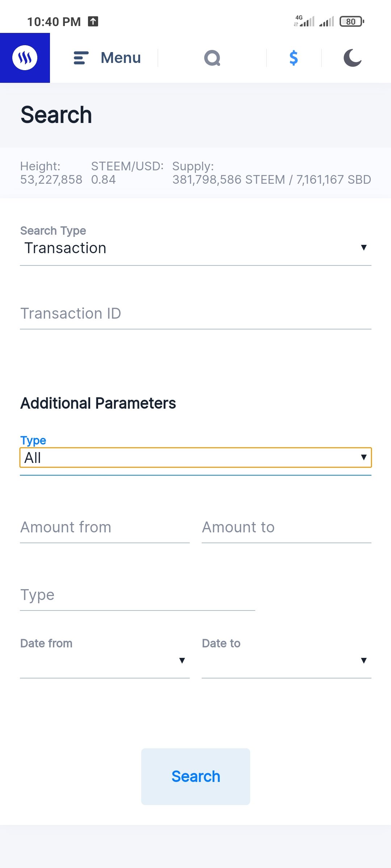Tap the 4G signal strength icon
This screenshot has height=868, width=391.
click(x=304, y=21)
